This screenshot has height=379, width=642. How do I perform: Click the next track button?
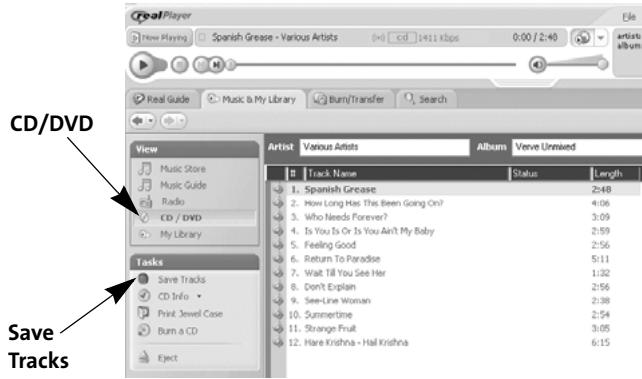pos(216,65)
